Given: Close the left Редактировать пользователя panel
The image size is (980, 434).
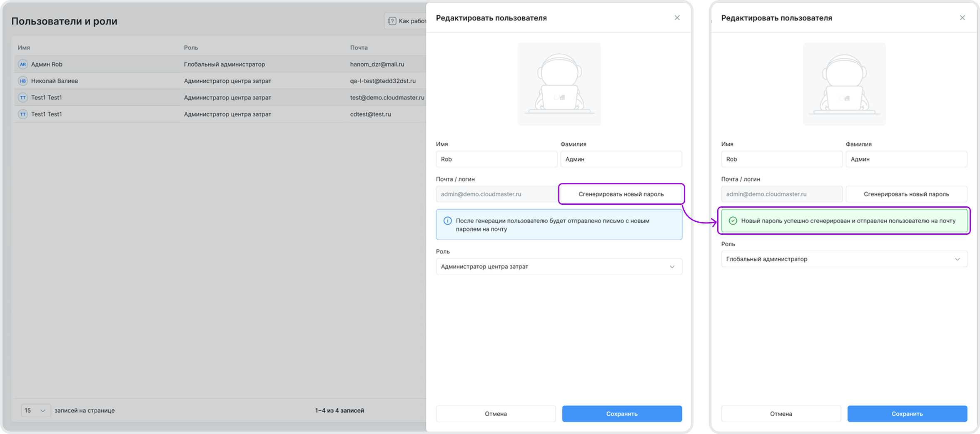Looking at the screenshot, I should (x=677, y=18).
